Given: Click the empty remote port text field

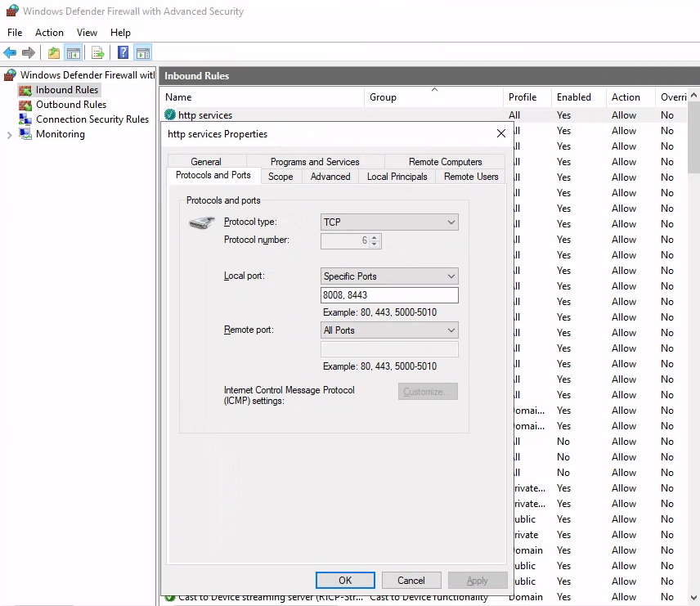Looking at the screenshot, I should [x=389, y=349].
